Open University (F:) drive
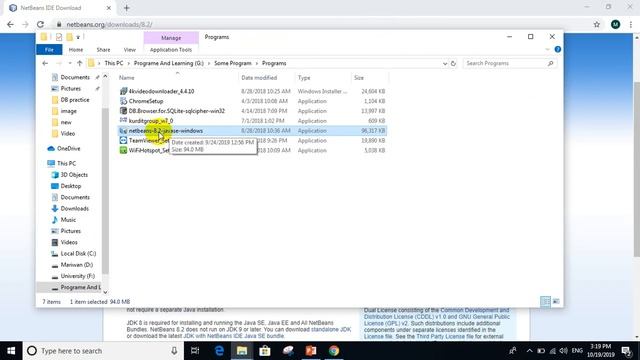Viewport: 640px width, 360px height. click(78, 276)
